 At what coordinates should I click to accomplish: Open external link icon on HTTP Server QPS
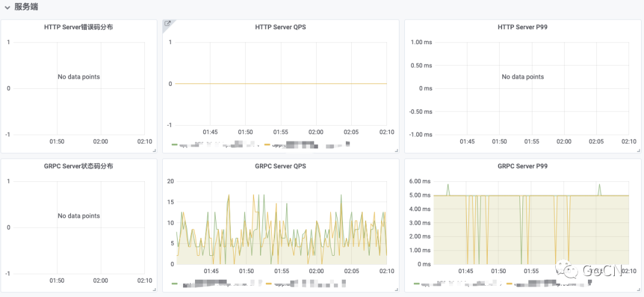pyautogui.click(x=168, y=24)
